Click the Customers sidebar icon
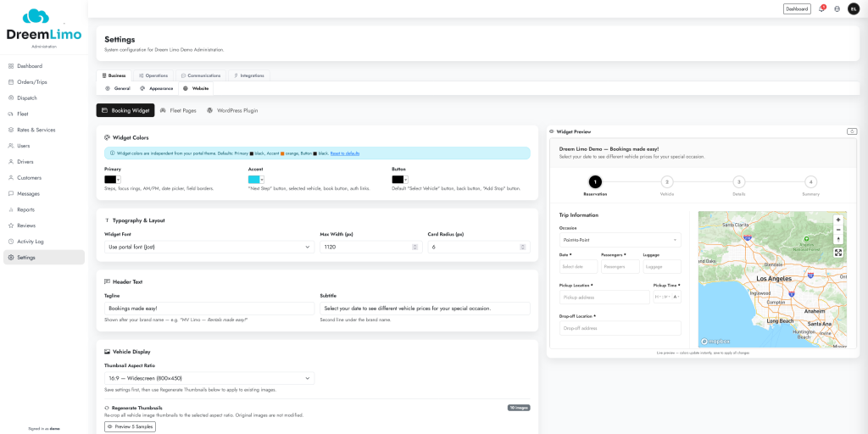 point(11,178)
